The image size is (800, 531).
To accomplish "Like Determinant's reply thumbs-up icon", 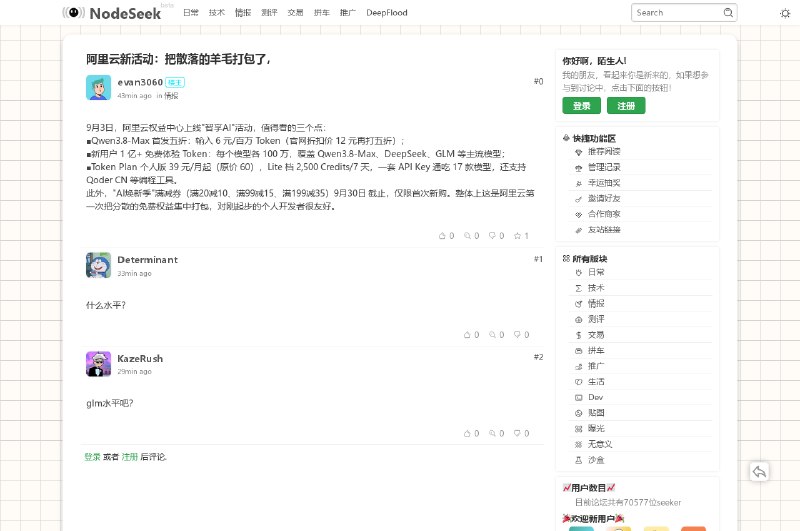I will point(467,335).
